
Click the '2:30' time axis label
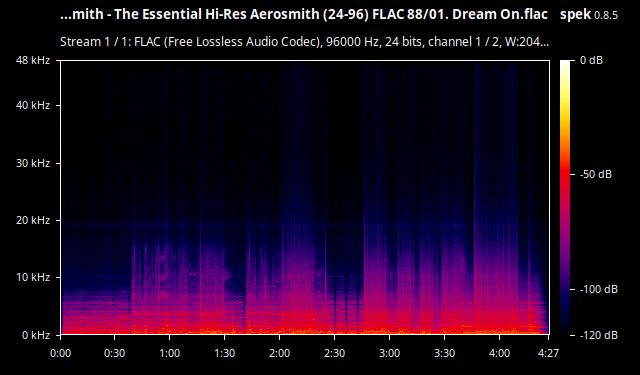[335, 353]
